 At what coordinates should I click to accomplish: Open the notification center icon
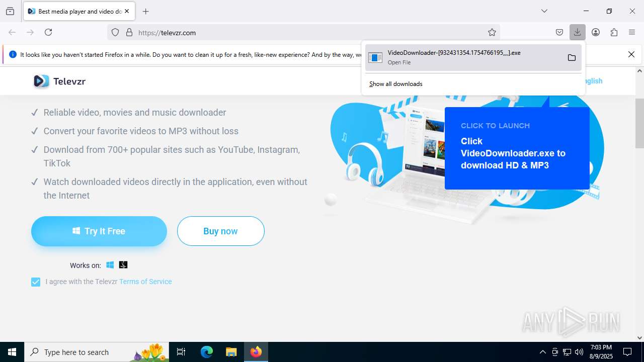(x=627, y=352)
